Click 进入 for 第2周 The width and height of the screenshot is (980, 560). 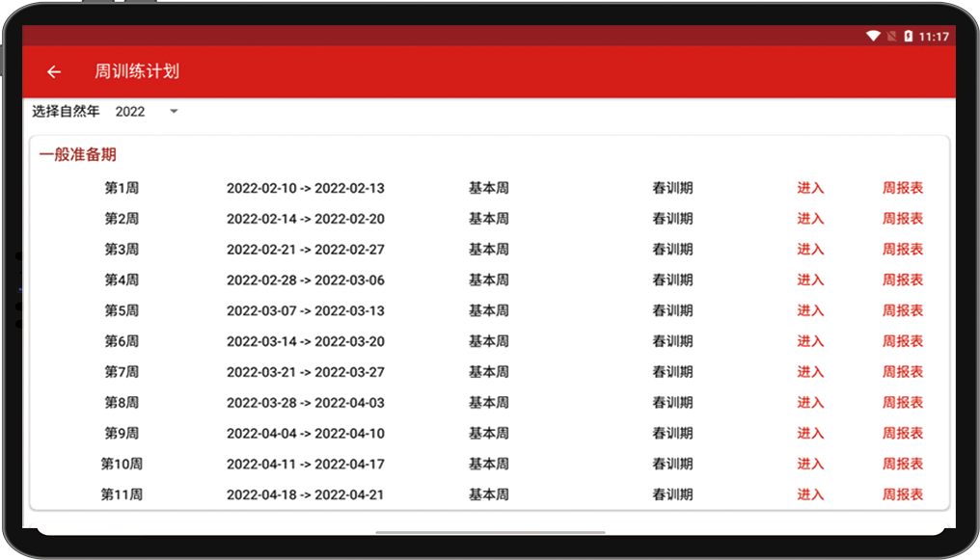pos(810,219)
